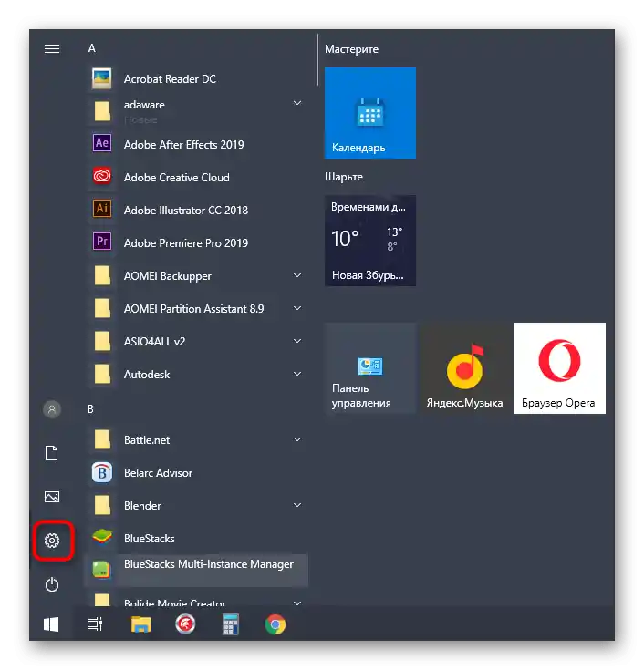Expand the hamburger menu at top left
The image size is (644, 670).
[x=52, y=48]
